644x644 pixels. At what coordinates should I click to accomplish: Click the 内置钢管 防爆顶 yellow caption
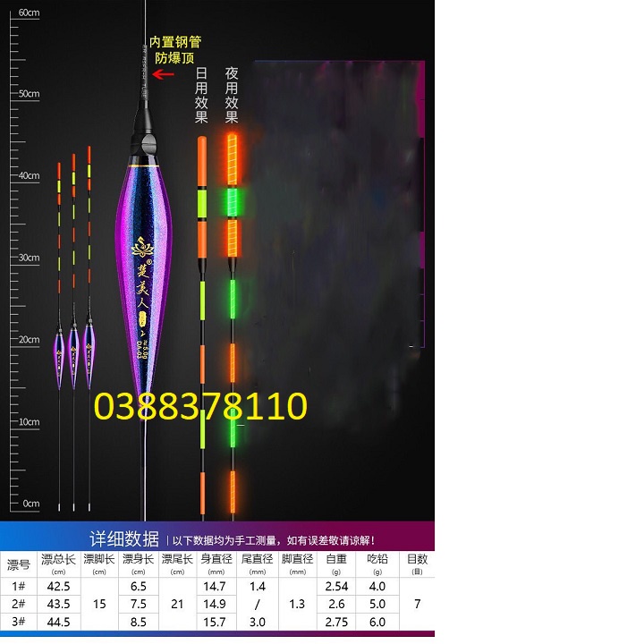(174, 50)
